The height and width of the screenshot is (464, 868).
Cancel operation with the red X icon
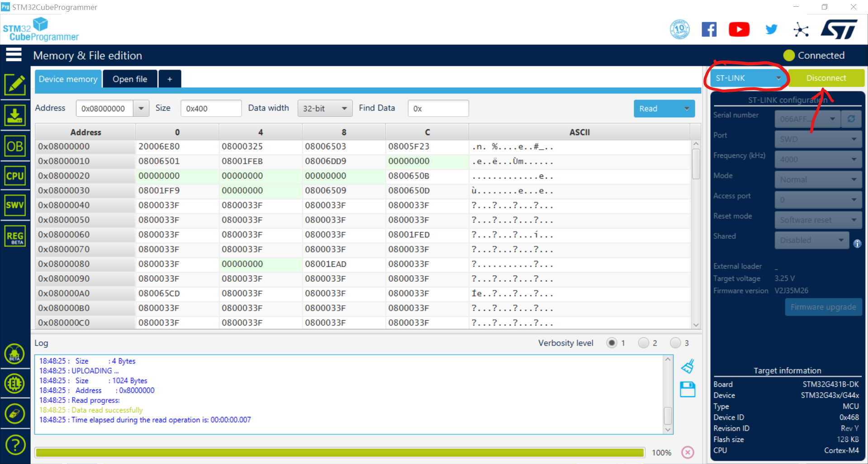tap(688, 452)
